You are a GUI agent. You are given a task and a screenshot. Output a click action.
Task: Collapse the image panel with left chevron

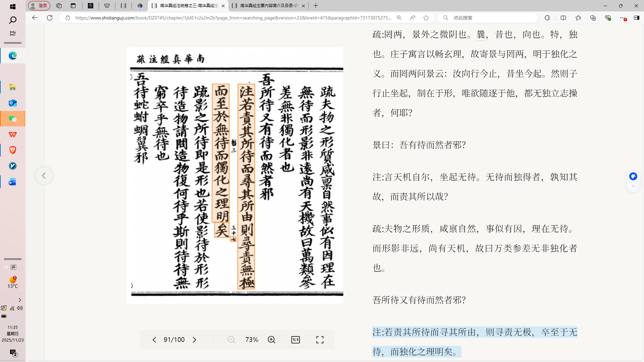[x=44, y=176]
